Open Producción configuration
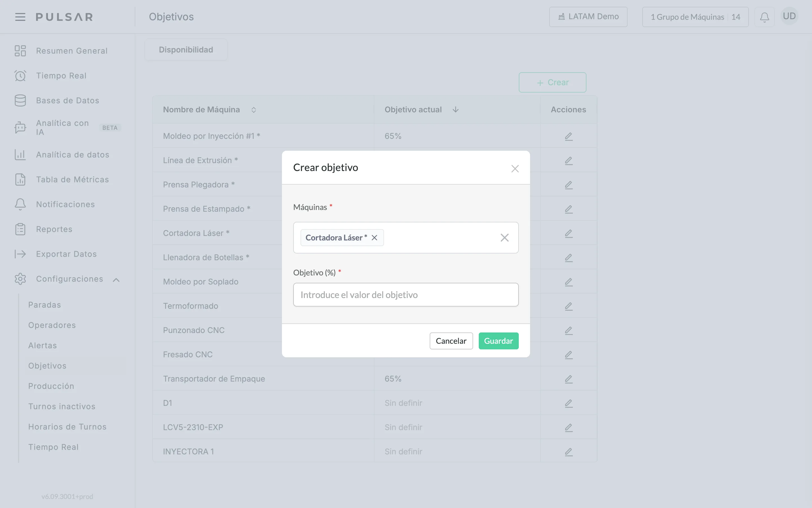812x508 pixels. click(x=51, y=386)
